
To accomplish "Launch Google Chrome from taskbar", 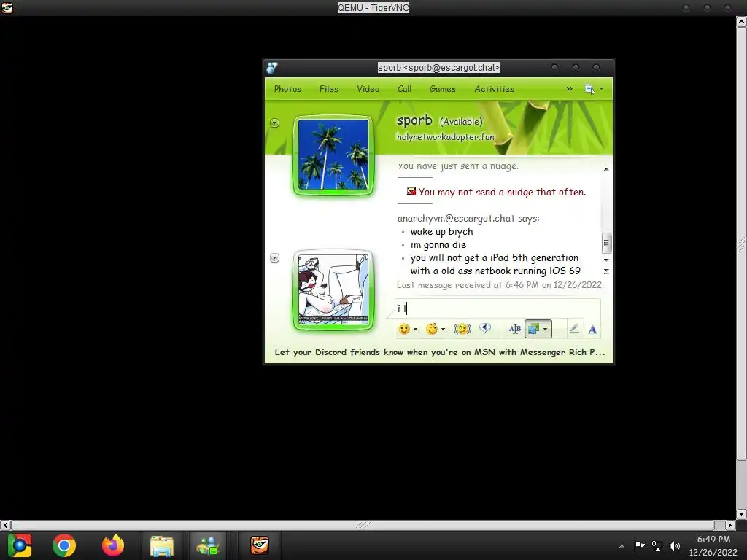I will 64,545.
